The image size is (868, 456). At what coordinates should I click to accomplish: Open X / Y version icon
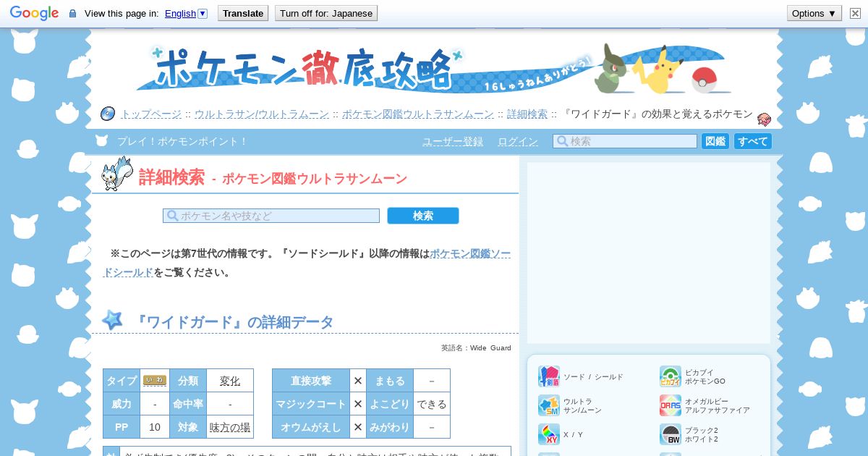(x=549, y=434)
